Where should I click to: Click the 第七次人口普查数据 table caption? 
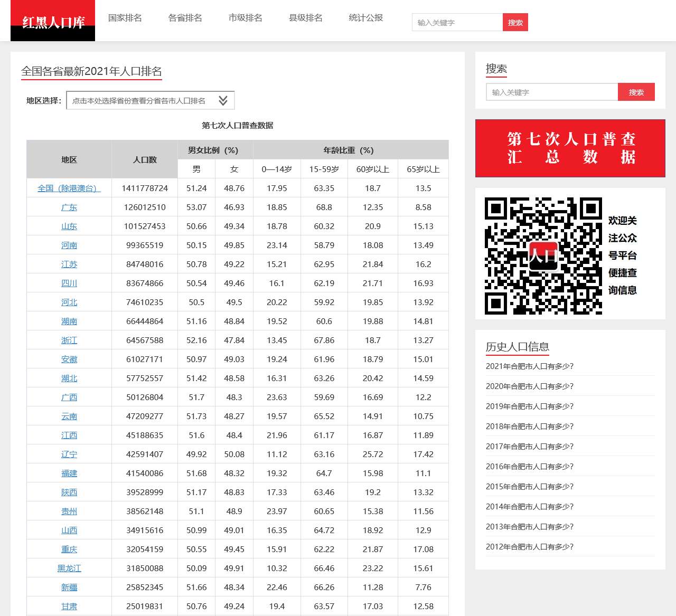click(x=238, y=125)
